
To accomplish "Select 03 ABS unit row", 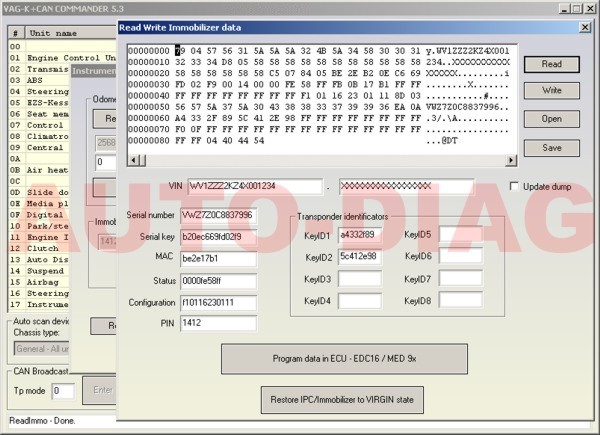I will pos(39,80).
